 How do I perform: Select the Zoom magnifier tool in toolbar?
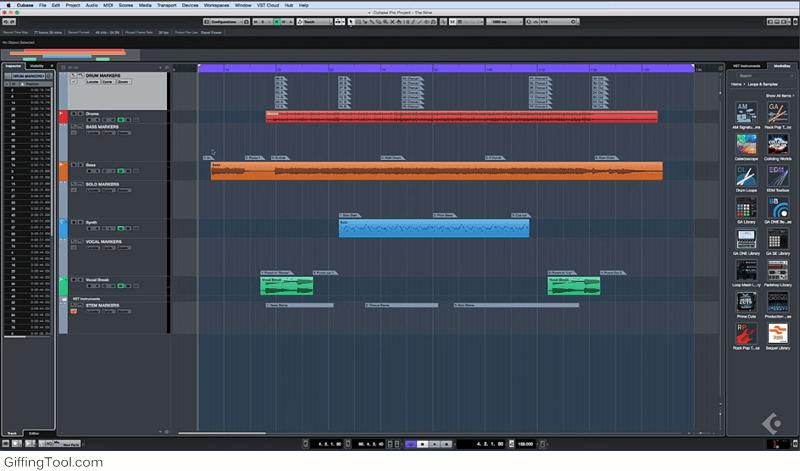[385, 22]
